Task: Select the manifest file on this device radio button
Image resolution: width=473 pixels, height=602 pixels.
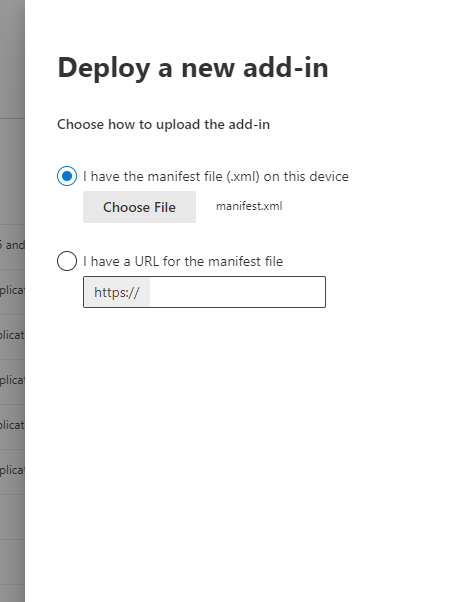Action: pyautogui.click(x=67, y=176)
